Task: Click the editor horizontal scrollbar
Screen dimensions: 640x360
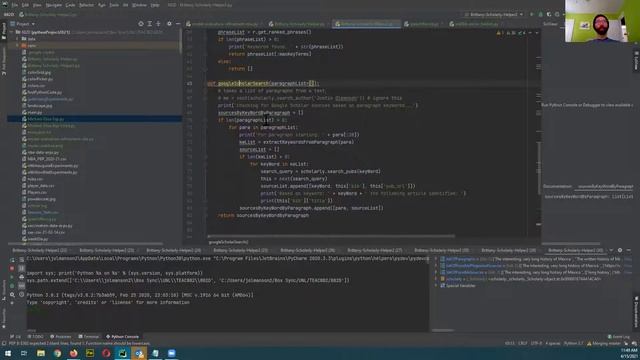Action: pyautogui.click(x=331, y=236)
